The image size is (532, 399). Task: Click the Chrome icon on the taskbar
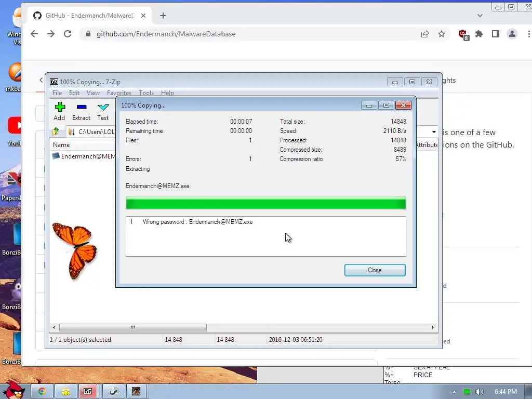(x=42, y=392)
